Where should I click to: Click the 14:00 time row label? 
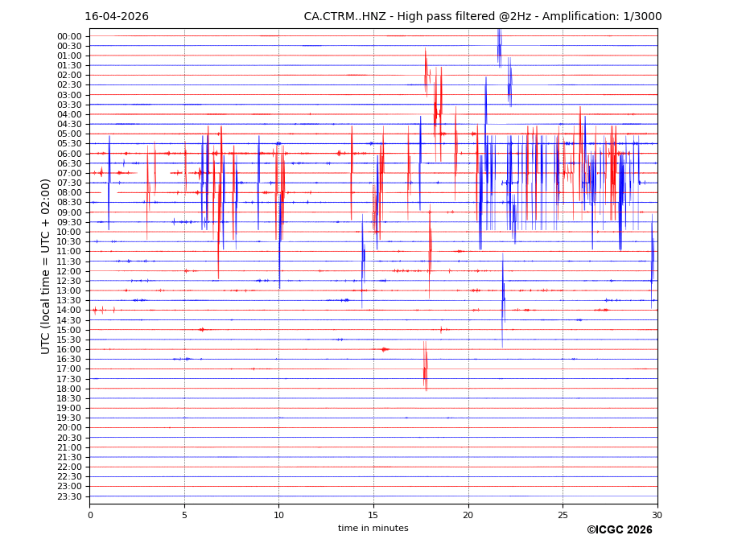click(x=69, y=311)
